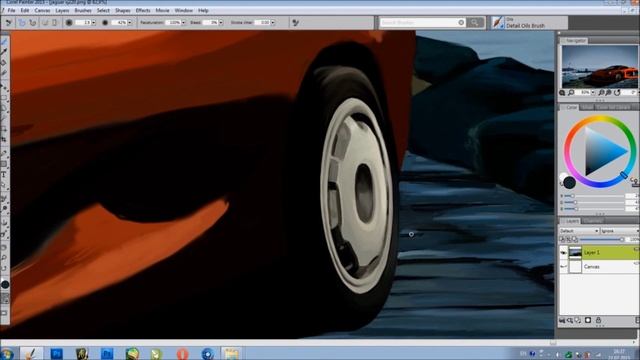Click the red R color slider
This screenshot has width=640, height=360.
(595, 196)
